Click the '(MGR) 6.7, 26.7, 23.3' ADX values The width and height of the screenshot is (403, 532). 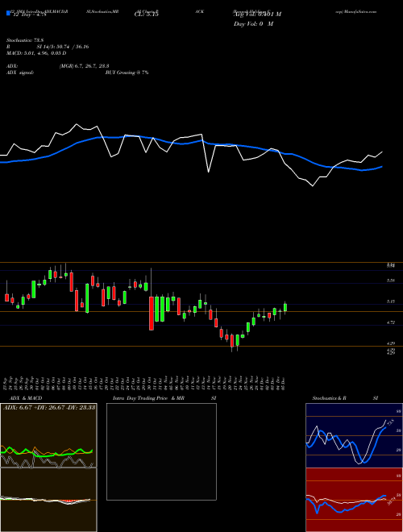84,66
